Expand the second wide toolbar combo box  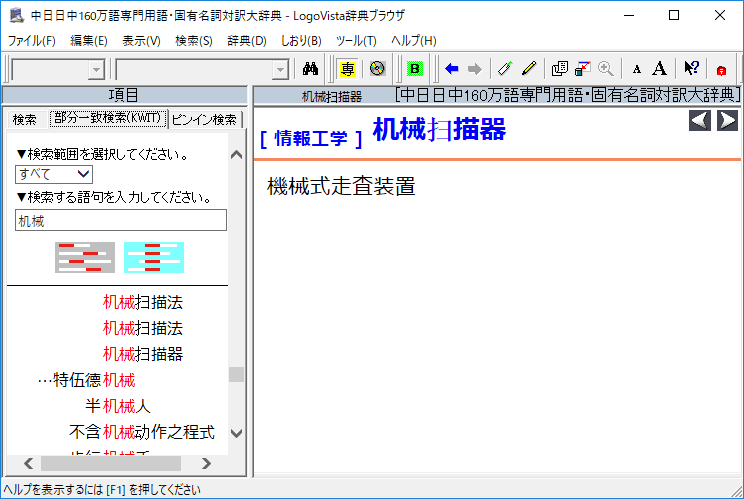280,70
